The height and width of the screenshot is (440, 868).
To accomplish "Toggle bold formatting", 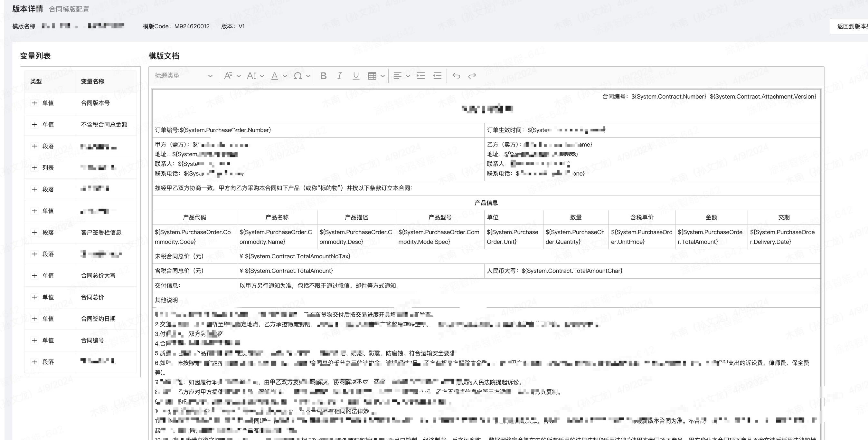I will pyautogui.click(x=323, y=75).
